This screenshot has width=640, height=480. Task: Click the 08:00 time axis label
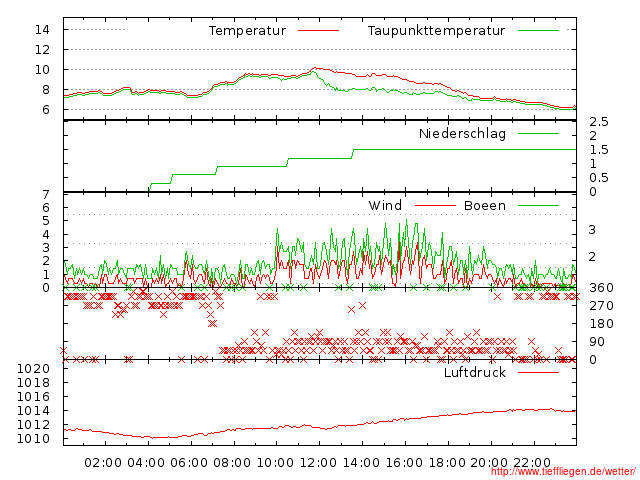click(x=232, y=463)
